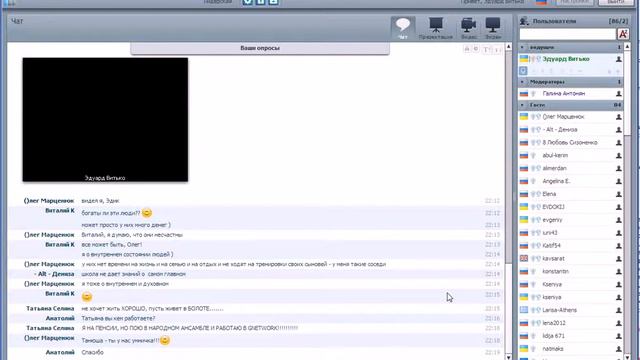Click the Эдуард Витько video thumbnail
This screenshot has height=360, width=640.
point(105,120)
